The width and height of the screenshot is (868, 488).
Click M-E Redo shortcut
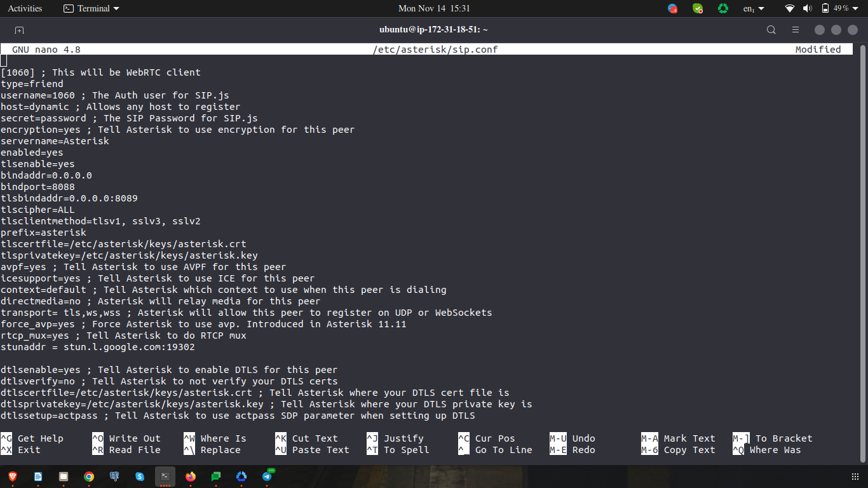pyautogui.click(x=573, y=450)
